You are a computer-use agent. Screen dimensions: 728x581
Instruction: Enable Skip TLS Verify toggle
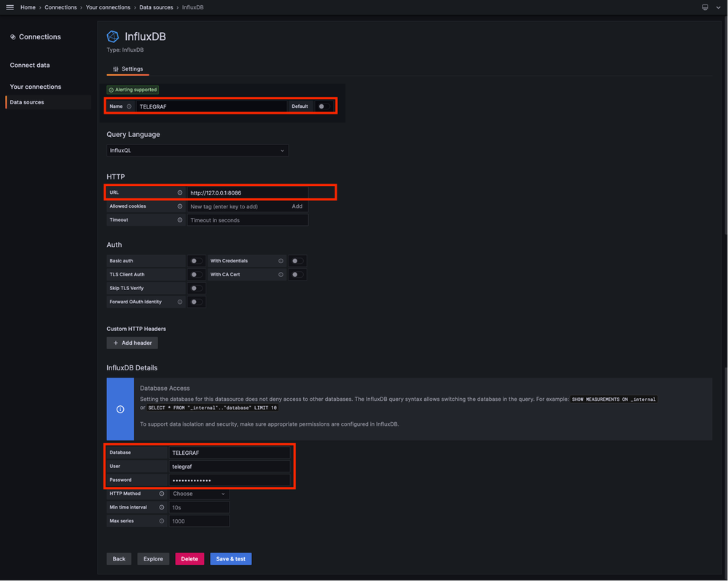click(197, 289)
